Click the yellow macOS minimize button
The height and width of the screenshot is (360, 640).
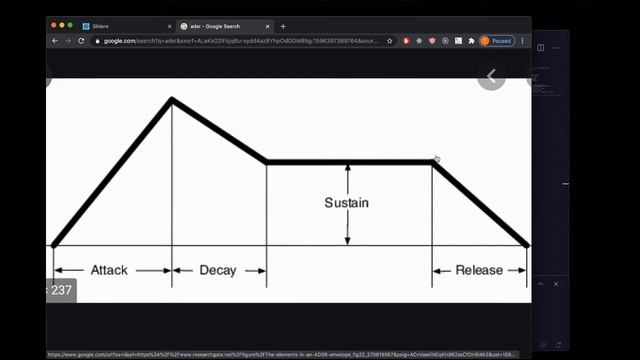pyautogui.click(x=62, y=25)
